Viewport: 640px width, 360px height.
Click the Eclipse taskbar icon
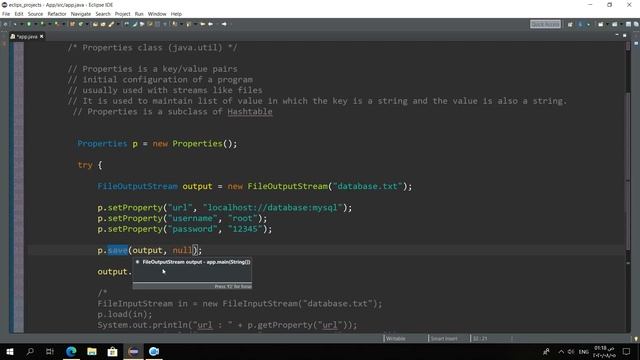click(x=133, y=351)
